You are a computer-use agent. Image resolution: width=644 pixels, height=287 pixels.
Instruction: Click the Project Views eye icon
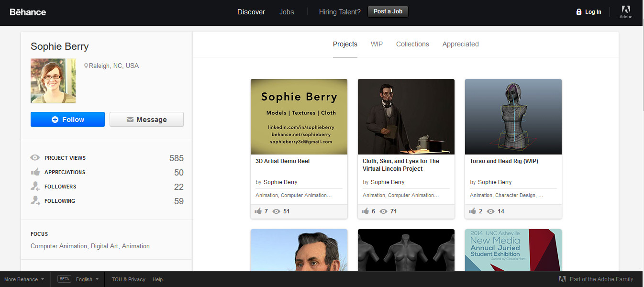tap(35, 158)
